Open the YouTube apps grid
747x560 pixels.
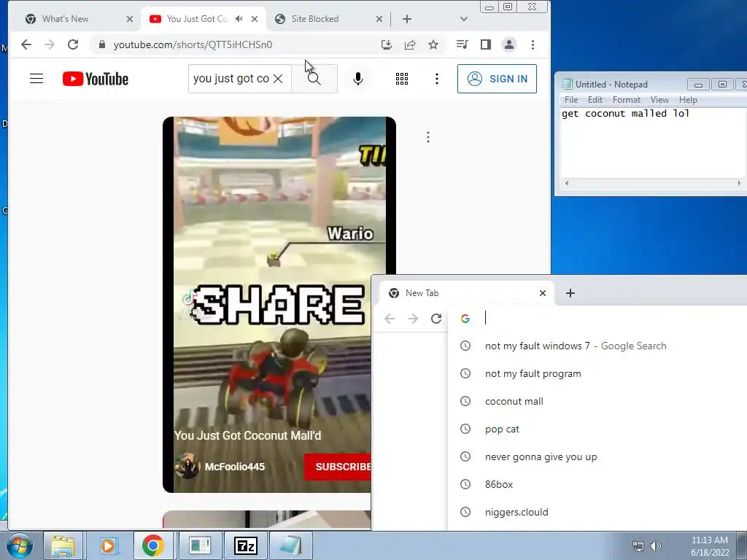point(402,79)
